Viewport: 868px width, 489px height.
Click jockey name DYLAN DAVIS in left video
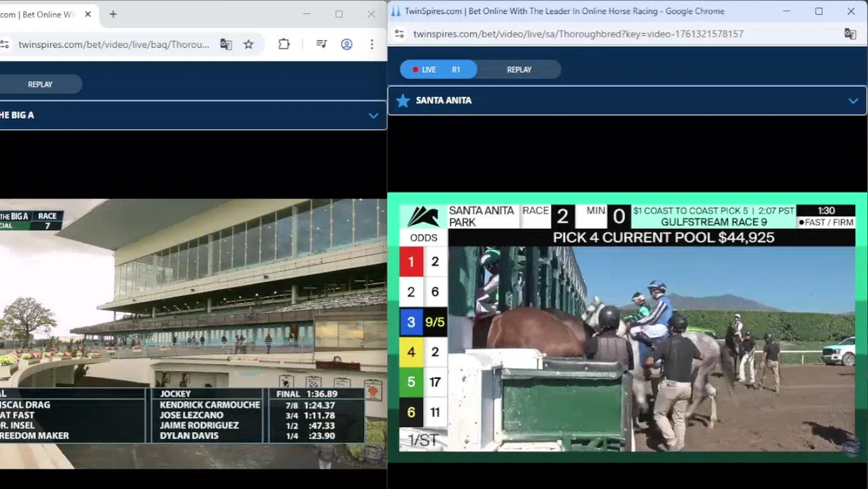[189, 436]
